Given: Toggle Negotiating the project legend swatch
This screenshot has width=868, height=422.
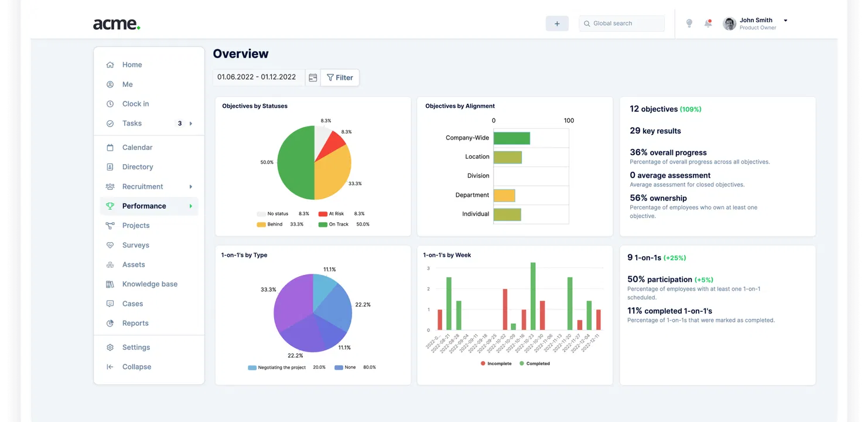Looking at the screenshot, I should 252,367.
